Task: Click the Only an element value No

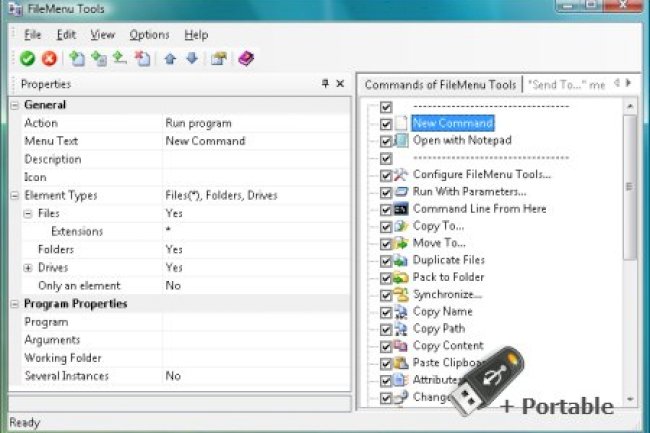Action: 173,286
